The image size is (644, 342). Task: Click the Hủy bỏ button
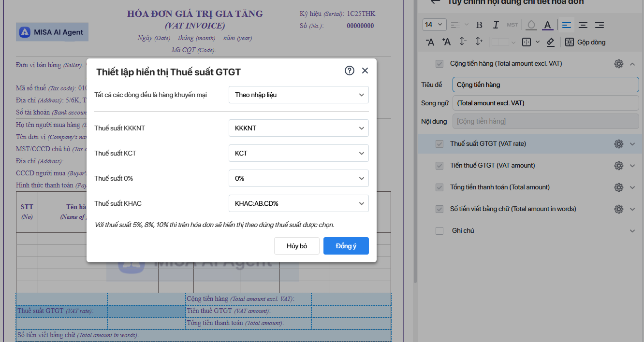(296, 245)
